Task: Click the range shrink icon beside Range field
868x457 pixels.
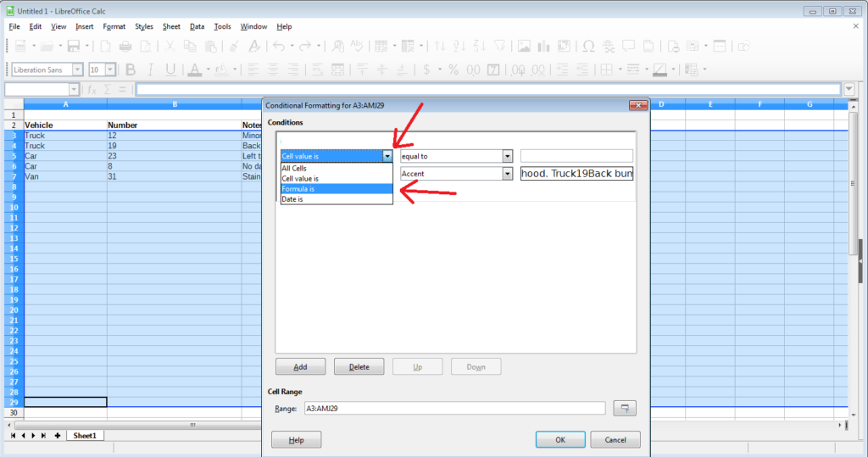Action: 625,409
